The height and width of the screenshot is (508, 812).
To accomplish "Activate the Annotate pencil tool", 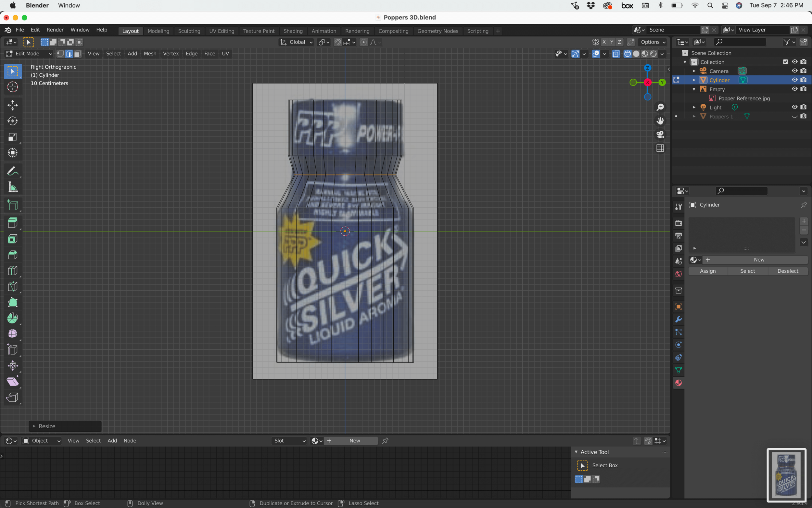I will click(12, 171).
